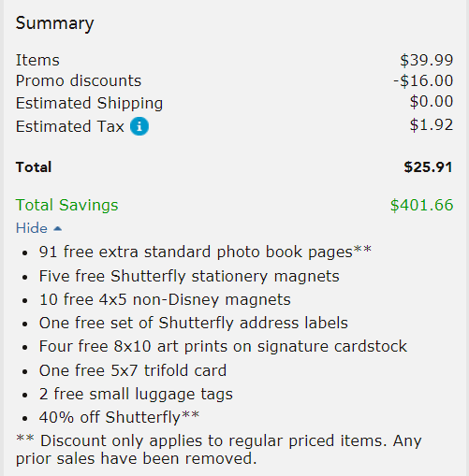Click the Estimated Shipping $0.00 value

tap(432, 102)
